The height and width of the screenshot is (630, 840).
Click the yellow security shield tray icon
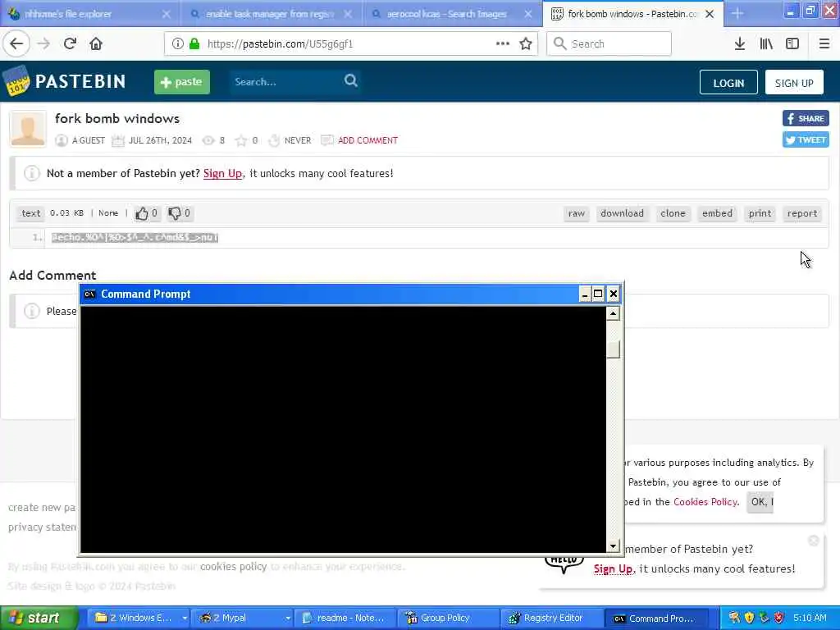click(x=750, y=619)
